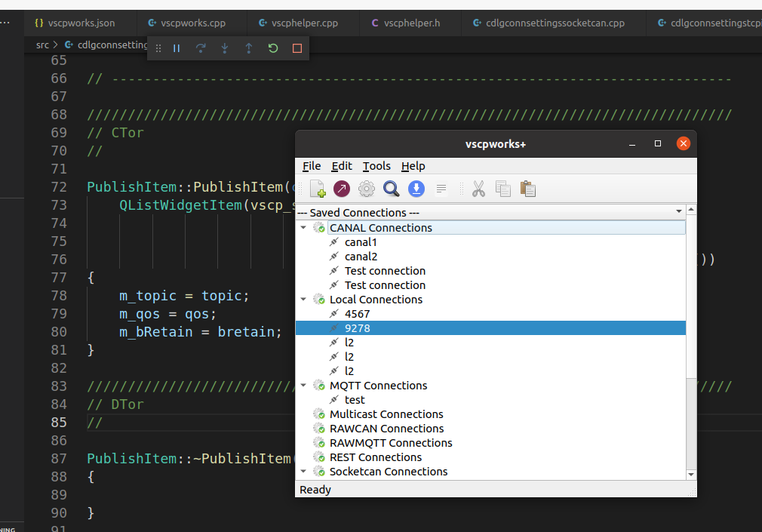Click the debug toolbar drag handle dots

[158, 48]
